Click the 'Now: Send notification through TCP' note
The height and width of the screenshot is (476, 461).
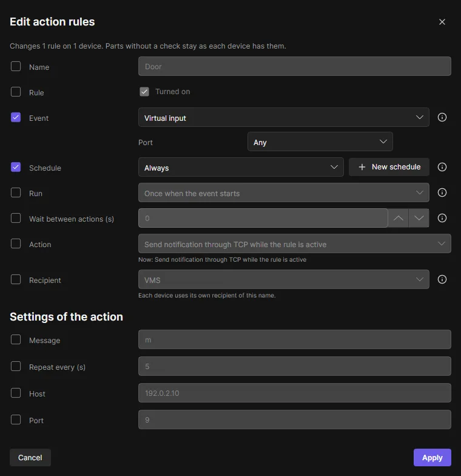[222, 260]
